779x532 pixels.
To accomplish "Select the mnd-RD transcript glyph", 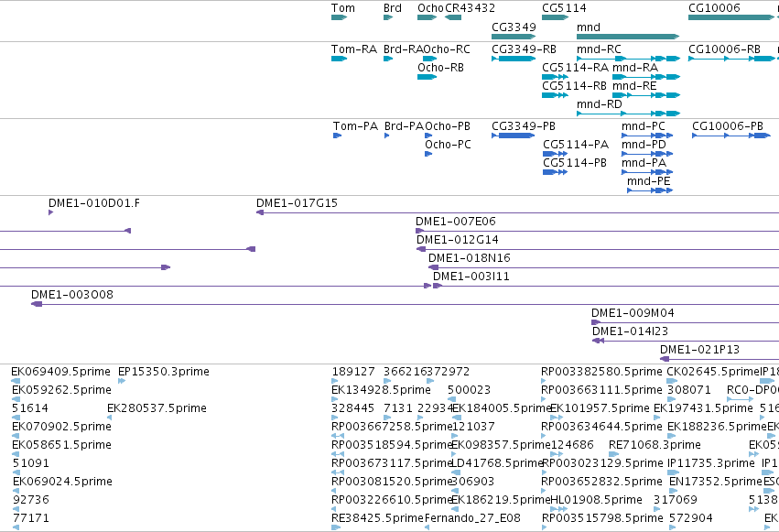I will (x=629, y=114).
